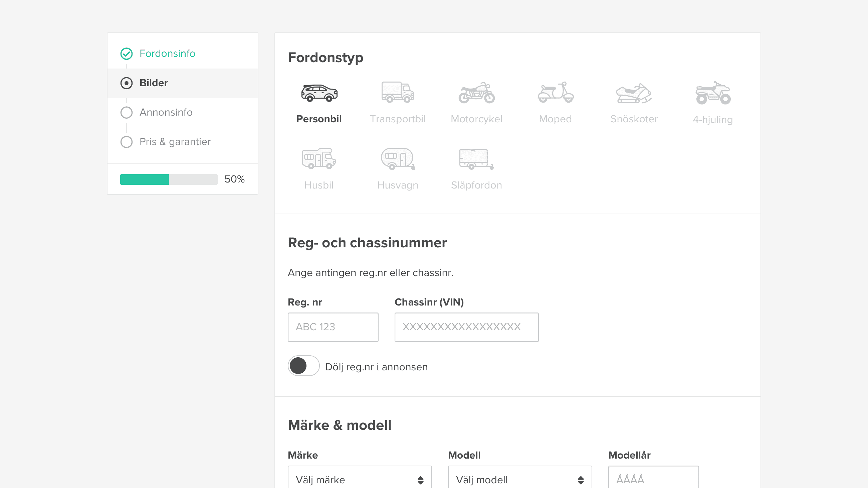Pick the Motorcykel vehicle icon

(x=476, y=93)
